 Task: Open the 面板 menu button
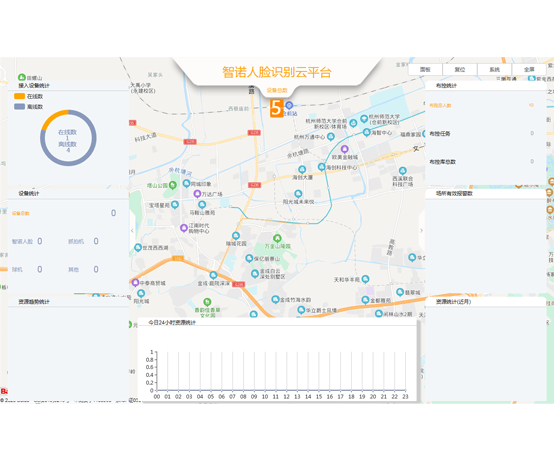[425, 69]
